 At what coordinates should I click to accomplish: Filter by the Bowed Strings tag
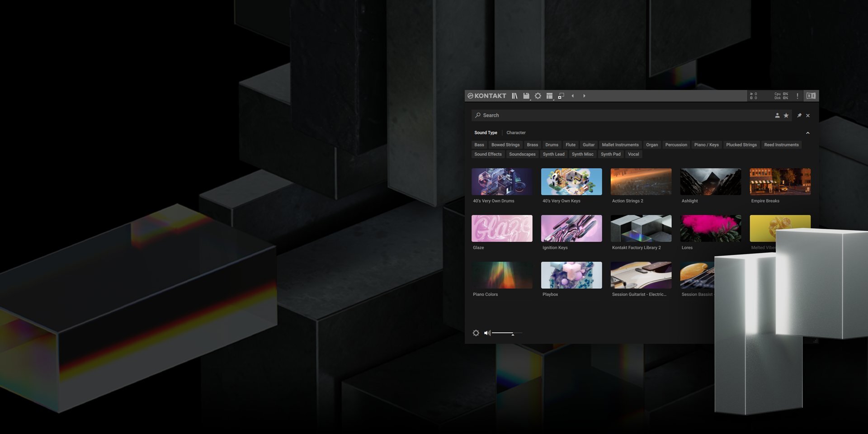[505, 145]
